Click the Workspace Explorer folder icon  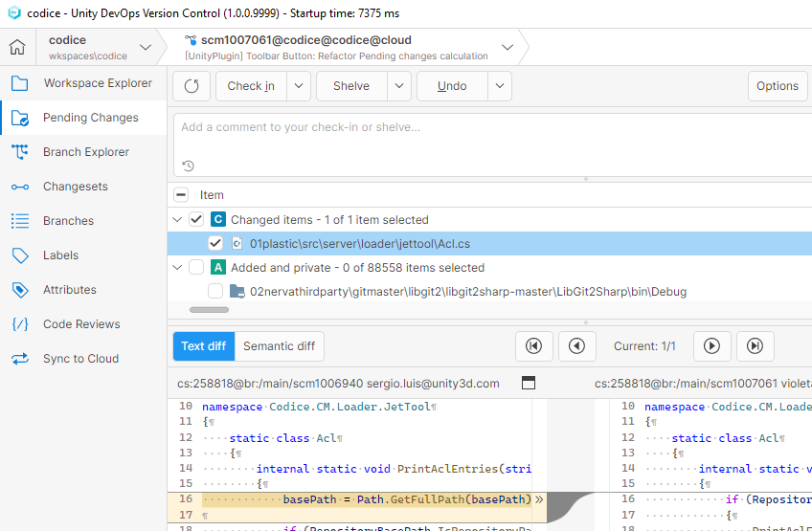(x=20, y=83)
